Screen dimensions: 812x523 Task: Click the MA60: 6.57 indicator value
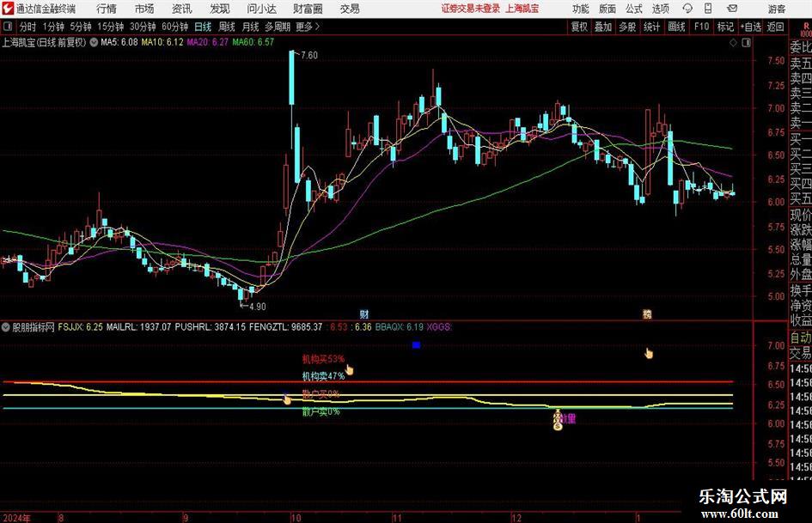(253, 42)
